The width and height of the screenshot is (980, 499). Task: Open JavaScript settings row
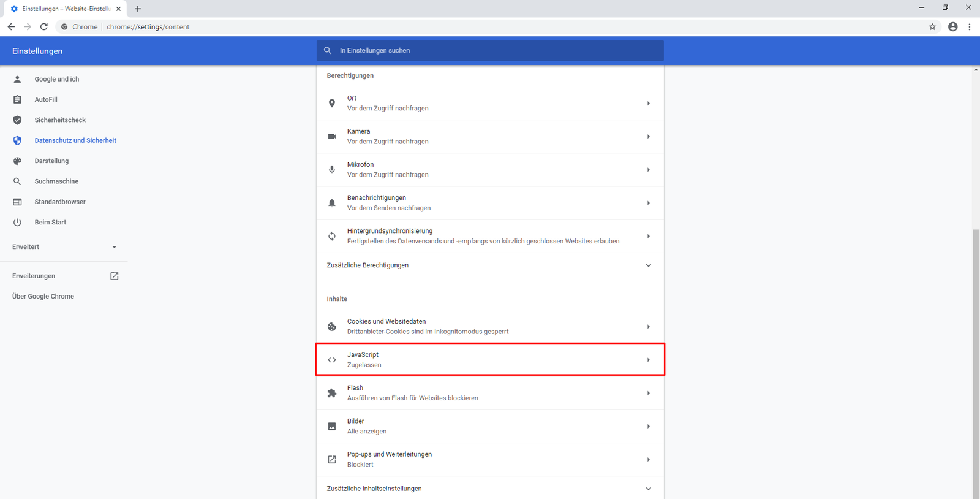pos(489,360)
